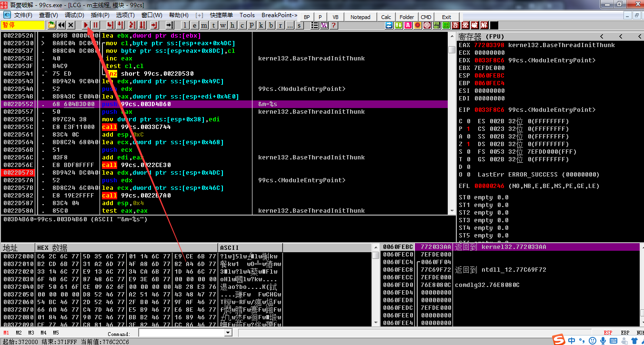The image size is (644, 345).
Task: Open the 选项(T) menu
Action: (x=125, y=15)
